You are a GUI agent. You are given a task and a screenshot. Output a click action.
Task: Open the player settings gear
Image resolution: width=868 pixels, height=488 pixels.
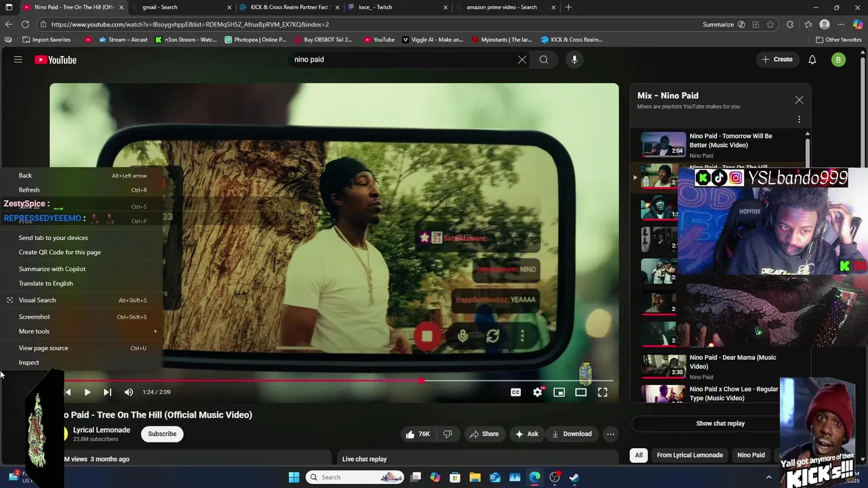(x=538, y=392)
